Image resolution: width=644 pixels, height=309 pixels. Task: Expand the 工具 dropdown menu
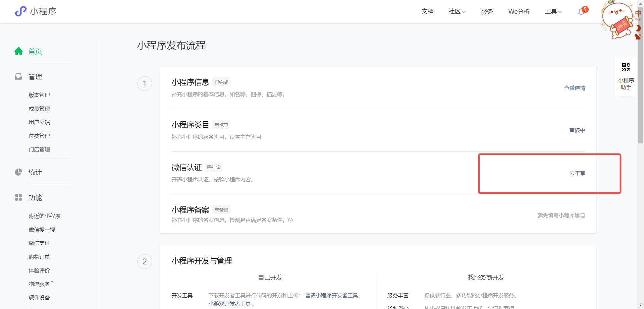[x=553, y=12]
